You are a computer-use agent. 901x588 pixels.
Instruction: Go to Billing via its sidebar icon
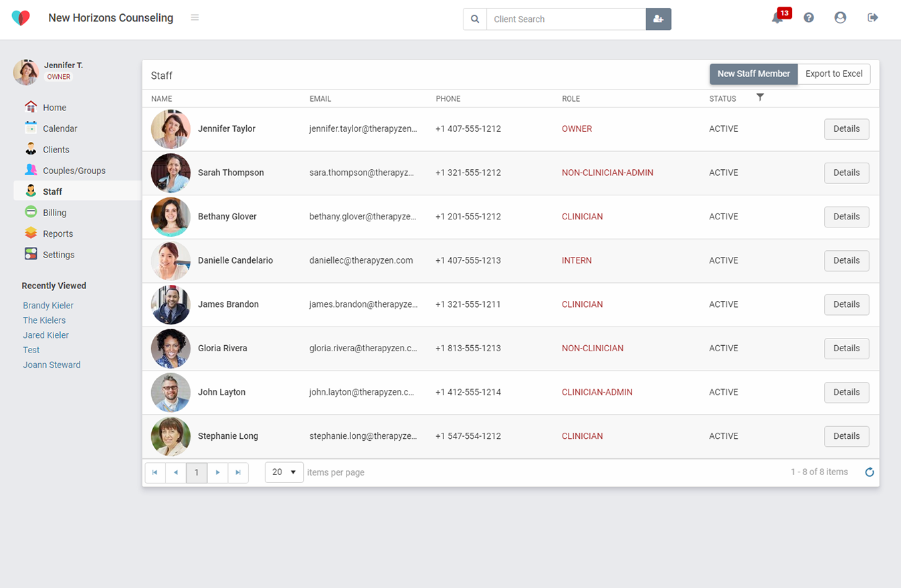(x=31, y=211)
